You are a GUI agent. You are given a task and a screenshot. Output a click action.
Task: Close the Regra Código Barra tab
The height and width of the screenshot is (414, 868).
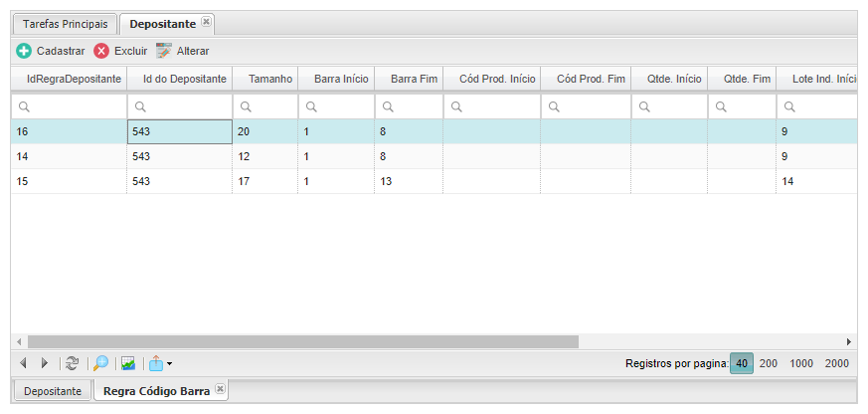point(220,389)
